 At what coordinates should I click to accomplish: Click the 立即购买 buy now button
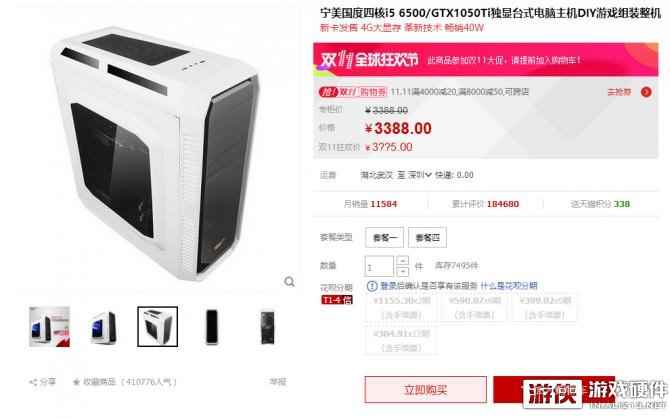[x=426, y=389]
